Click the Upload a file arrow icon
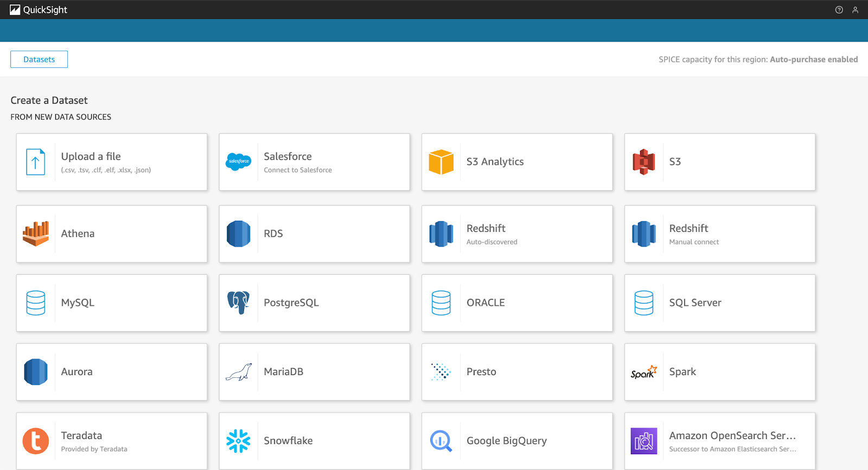Screen dimensions: 868x470 click(x=36, y=162)
